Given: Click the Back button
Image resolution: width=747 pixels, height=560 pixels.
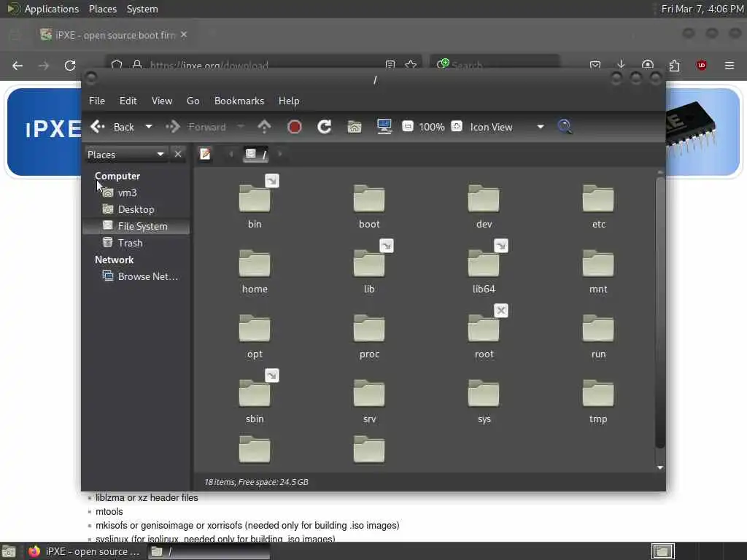Looking at the screenshot, I should point(113,127).
